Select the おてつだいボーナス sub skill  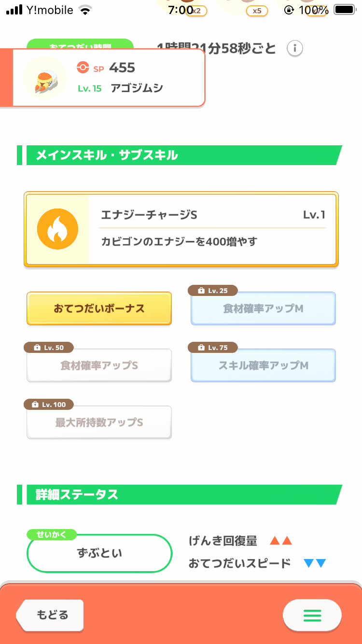tap(99, 308)
